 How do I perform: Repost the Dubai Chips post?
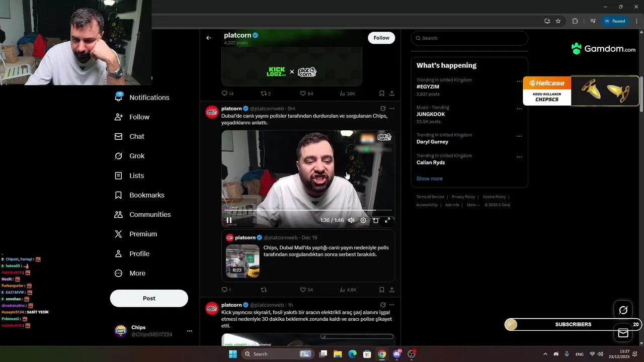tap(264, 290)
